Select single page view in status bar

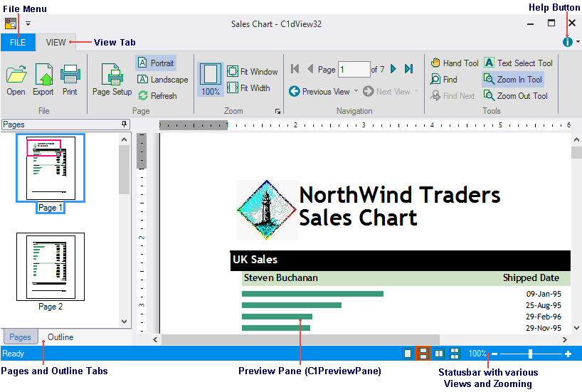pos(407,354)
